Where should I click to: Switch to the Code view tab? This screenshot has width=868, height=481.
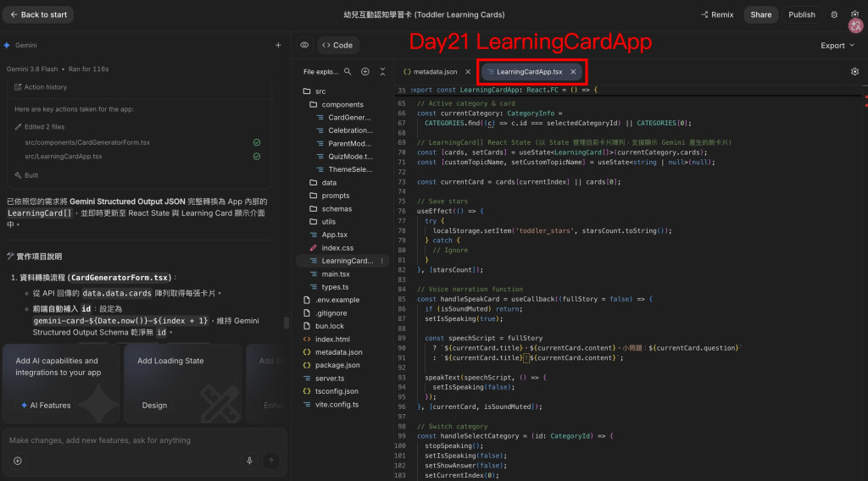click(337, 46)
